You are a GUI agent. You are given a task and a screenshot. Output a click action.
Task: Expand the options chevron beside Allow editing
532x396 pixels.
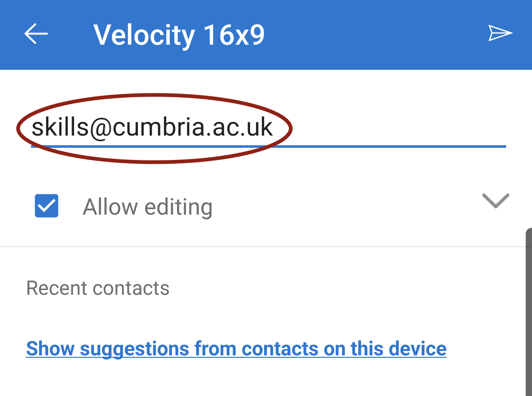pos(496,201)
